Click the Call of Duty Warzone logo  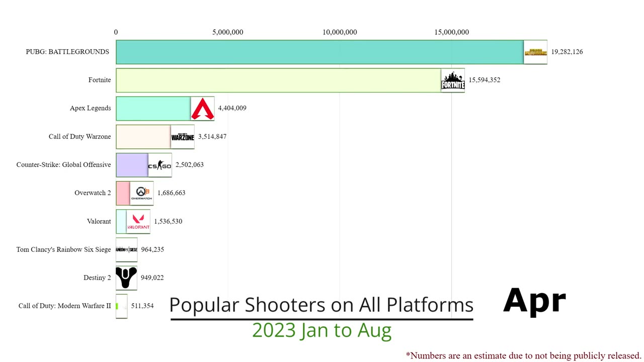click(183, 136)
